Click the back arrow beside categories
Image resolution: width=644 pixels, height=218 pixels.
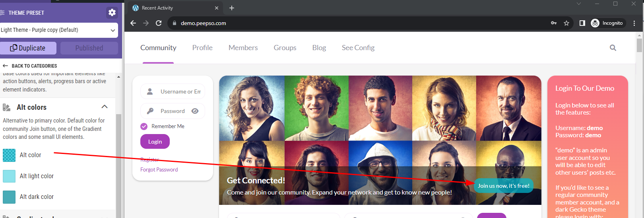5,66
